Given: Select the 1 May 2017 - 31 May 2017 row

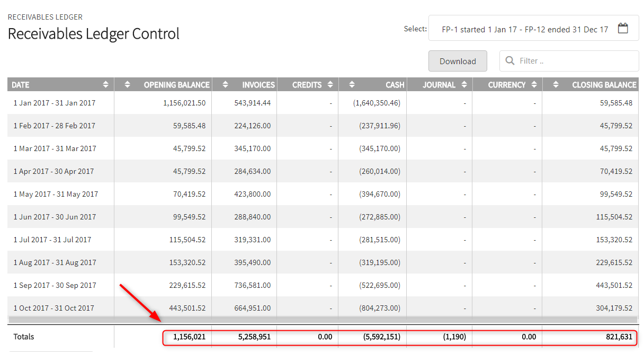Looking at the screenshot, I should point(323,194).
